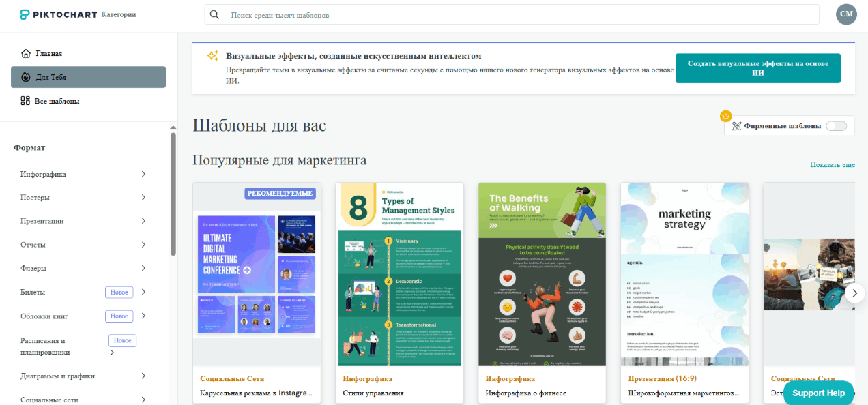Open the partially visible photo collage template
Viewport: 868px width, 405px height.
pos(809,274)
